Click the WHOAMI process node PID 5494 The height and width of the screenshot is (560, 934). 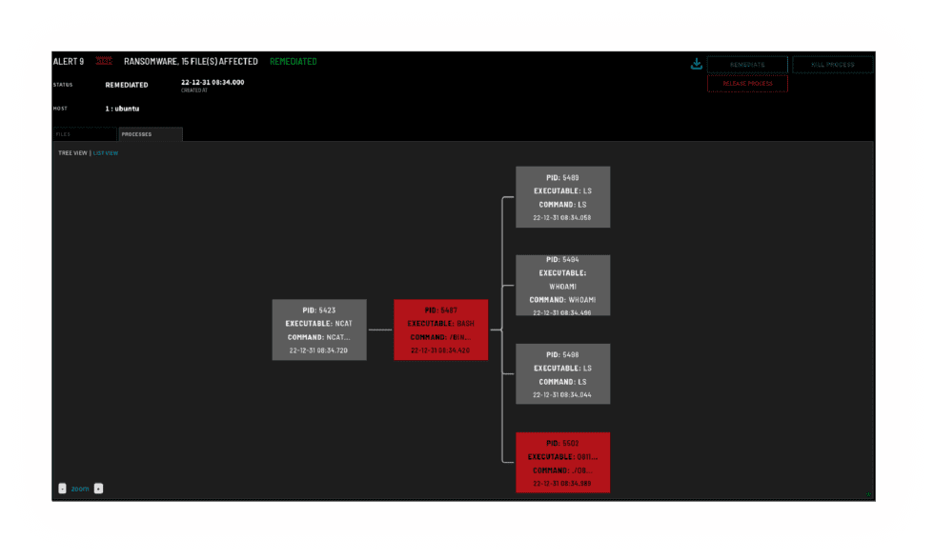(562, 285)
